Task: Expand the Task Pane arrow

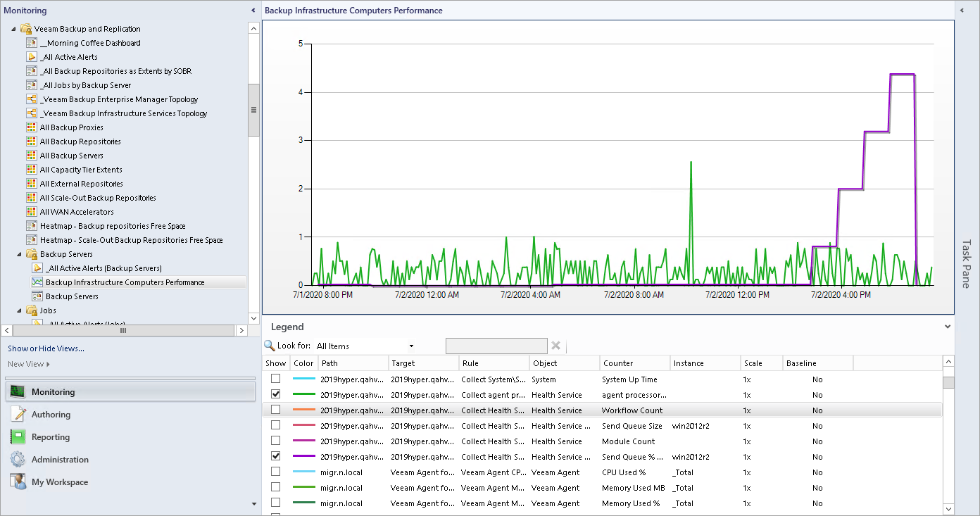Action: pos(961,11)
